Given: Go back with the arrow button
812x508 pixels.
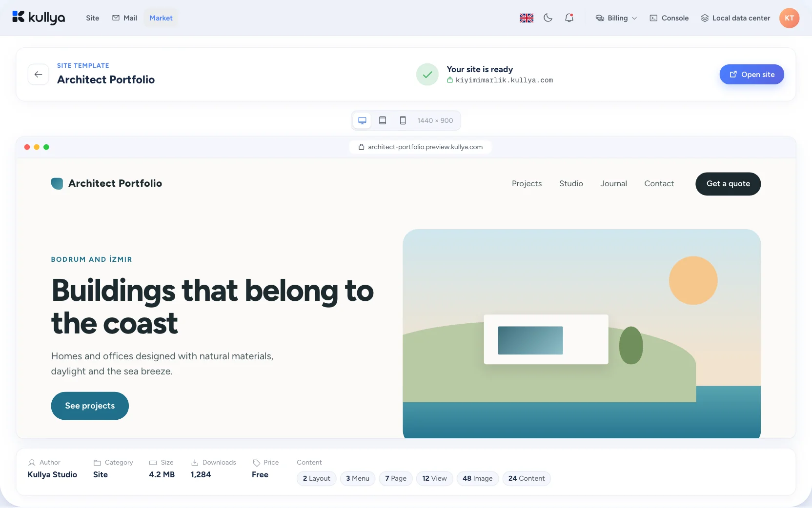Looking at the screenshot, I should click(39, 75).
